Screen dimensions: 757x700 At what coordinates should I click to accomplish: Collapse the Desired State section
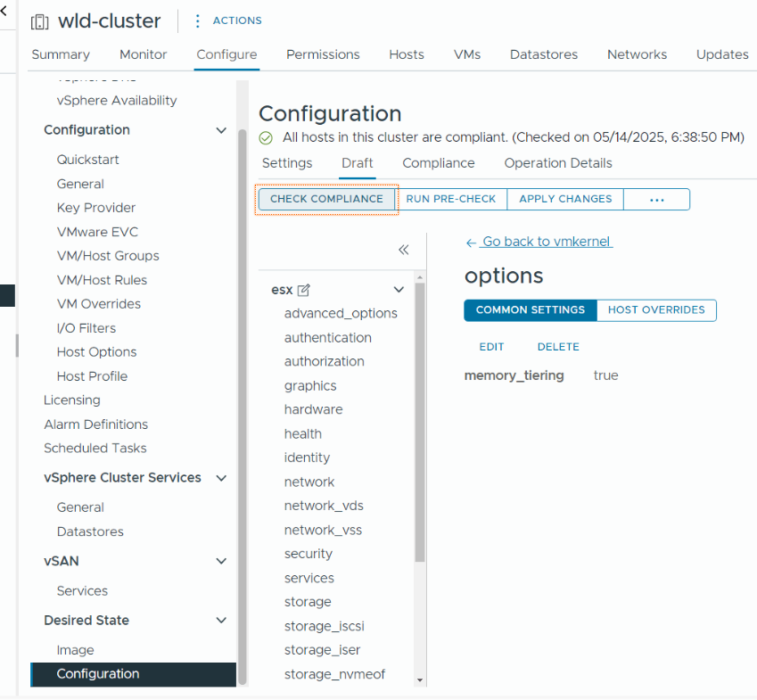click(221, 621)
